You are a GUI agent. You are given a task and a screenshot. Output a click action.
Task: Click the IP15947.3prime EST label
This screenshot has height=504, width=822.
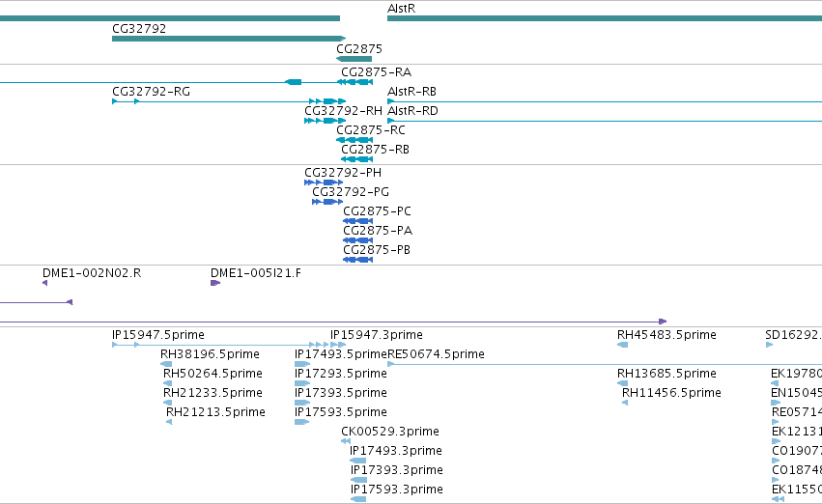[377, 335]
